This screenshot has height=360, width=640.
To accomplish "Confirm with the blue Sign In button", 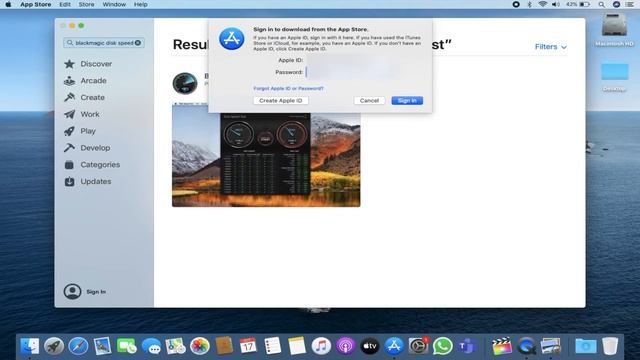I will click(407, 100).
